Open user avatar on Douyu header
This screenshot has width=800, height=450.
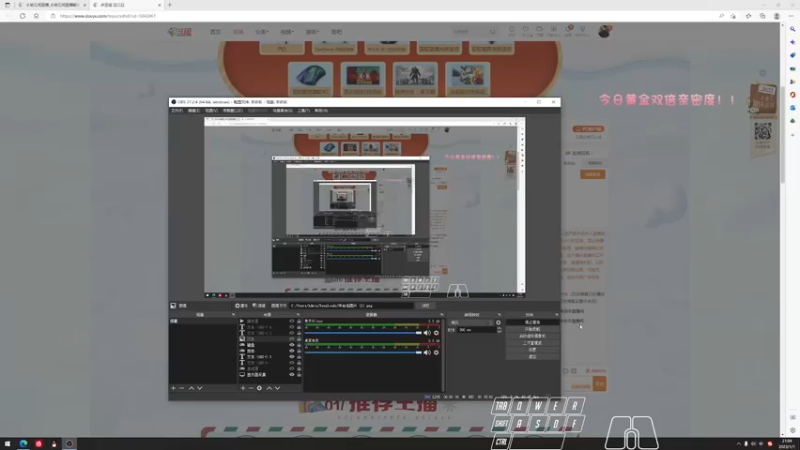[604, 32]
